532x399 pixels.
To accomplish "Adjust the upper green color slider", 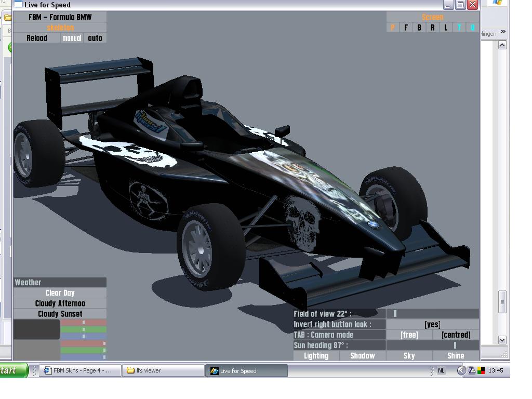I will tap(84, 329).
